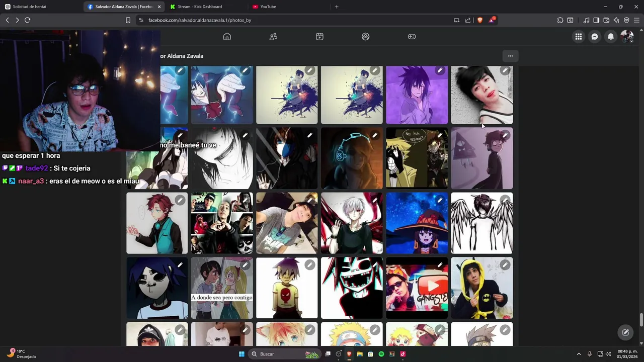644x362 pixels.
Task: Open Messenger chats icon
Action: tap(595, 37)
